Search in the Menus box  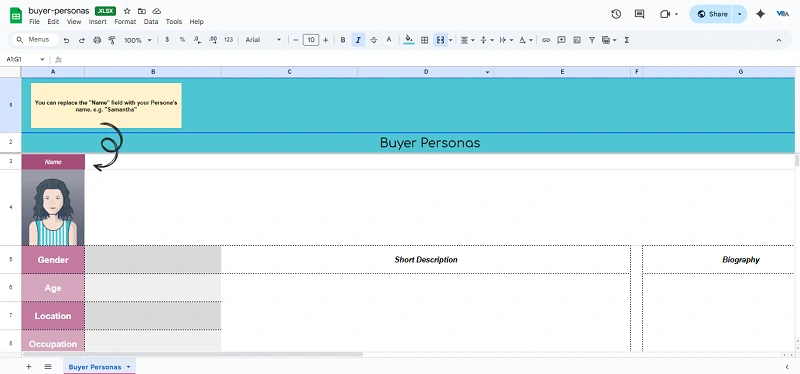point(34,39)
